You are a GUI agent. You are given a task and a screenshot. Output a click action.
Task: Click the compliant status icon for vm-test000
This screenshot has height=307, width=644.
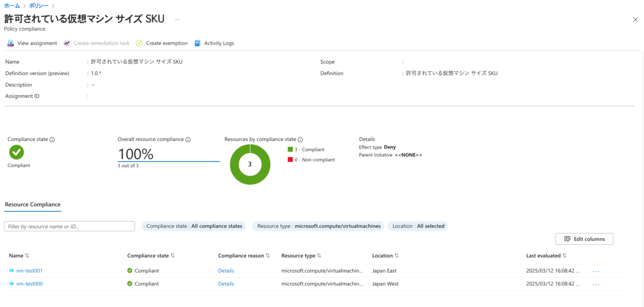[130, 284]
